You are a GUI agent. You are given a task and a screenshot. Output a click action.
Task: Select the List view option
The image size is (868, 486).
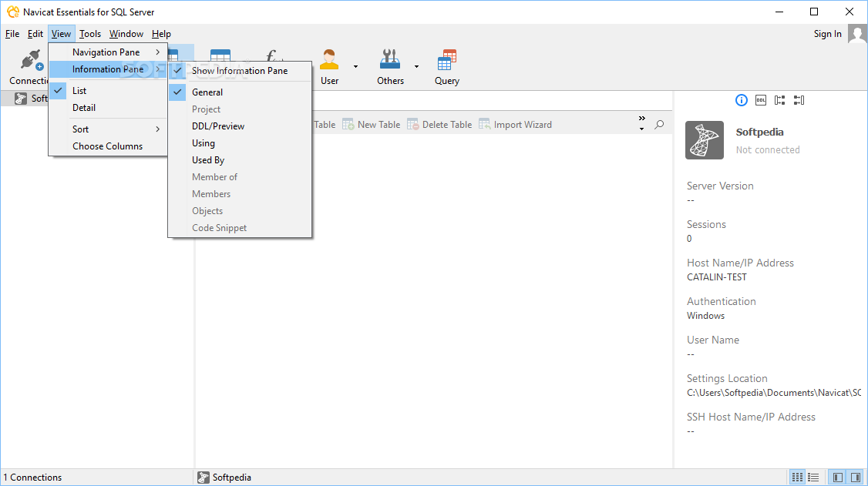(x=108, y=91)
